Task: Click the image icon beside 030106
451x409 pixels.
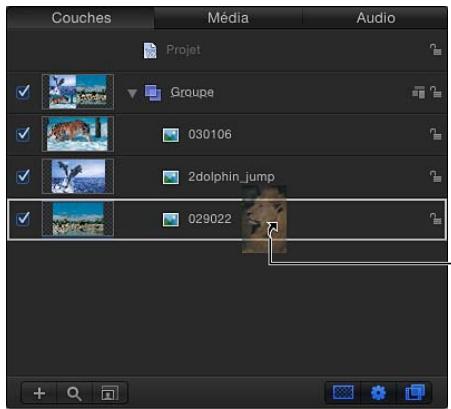Action: coord(171,135)
